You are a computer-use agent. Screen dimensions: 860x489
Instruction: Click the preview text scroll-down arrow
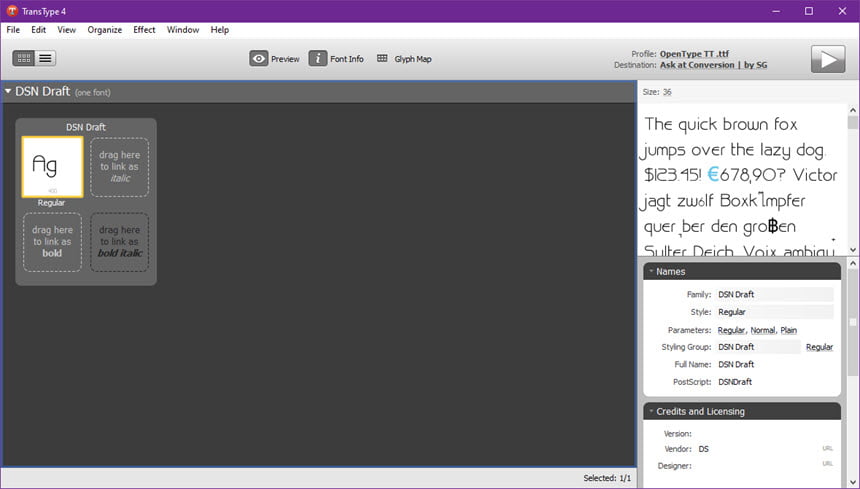coord(853,250)
